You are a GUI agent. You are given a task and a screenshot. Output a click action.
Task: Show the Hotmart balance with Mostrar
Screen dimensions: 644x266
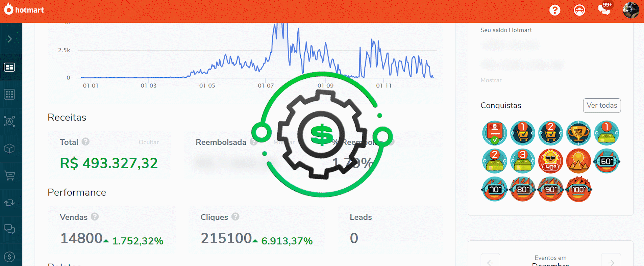coord(491,80)
